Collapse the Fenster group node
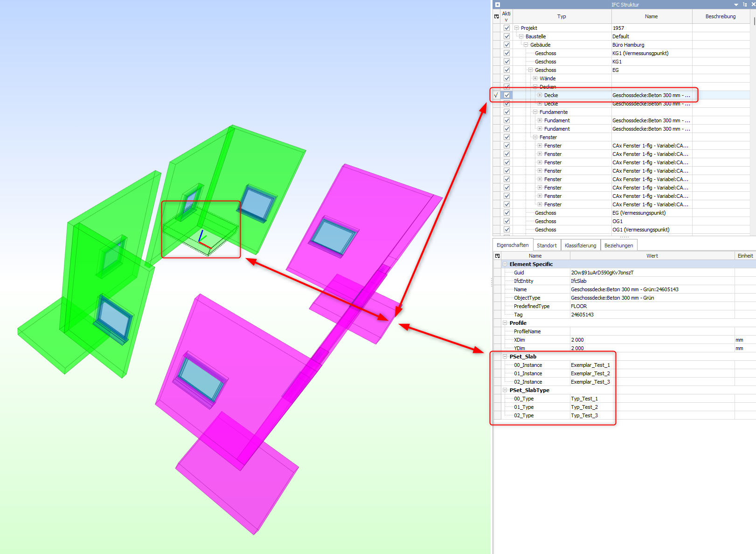756x554 pixels. pyautogui.click(x=535, y=137)
